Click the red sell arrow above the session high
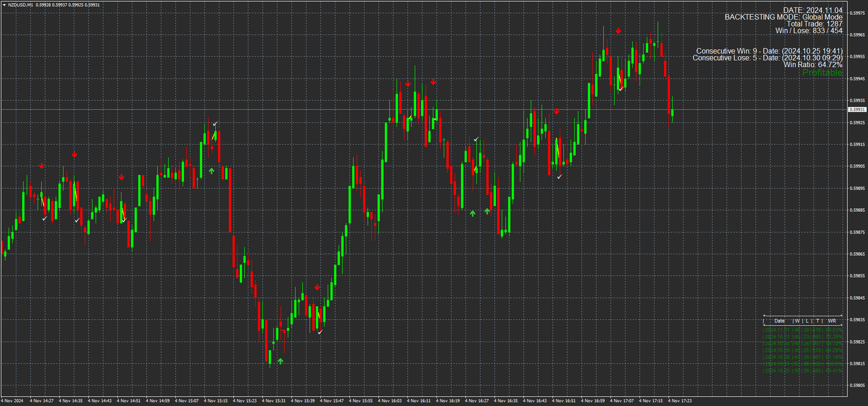The height and width of the screenshot is (406, 868). 618,31
